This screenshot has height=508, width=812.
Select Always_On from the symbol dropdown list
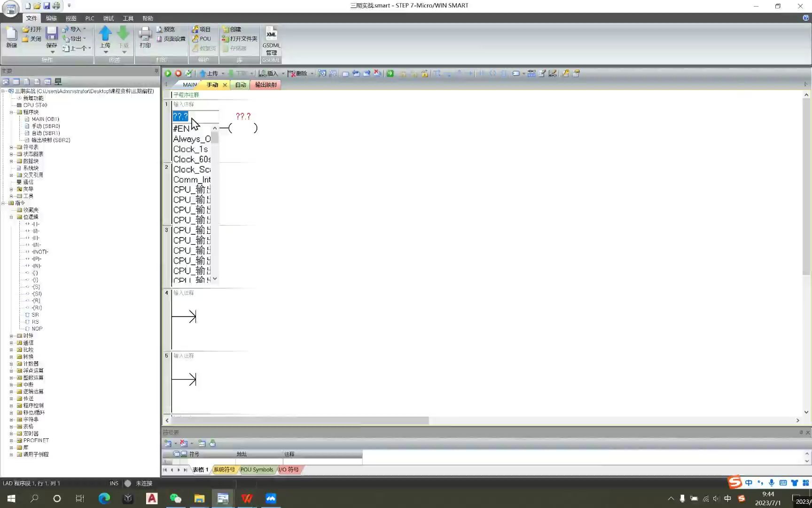192,139
